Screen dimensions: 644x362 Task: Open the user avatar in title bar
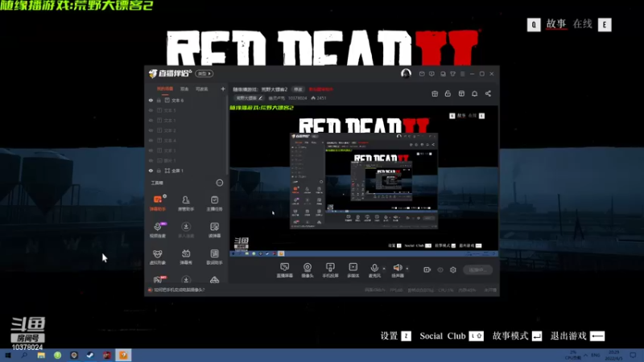(406, 73)
